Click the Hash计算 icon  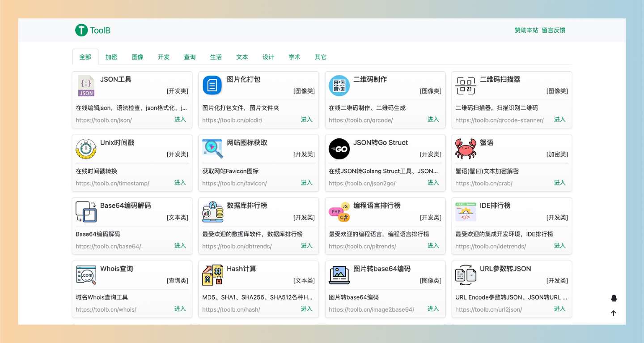click(212, 275)
